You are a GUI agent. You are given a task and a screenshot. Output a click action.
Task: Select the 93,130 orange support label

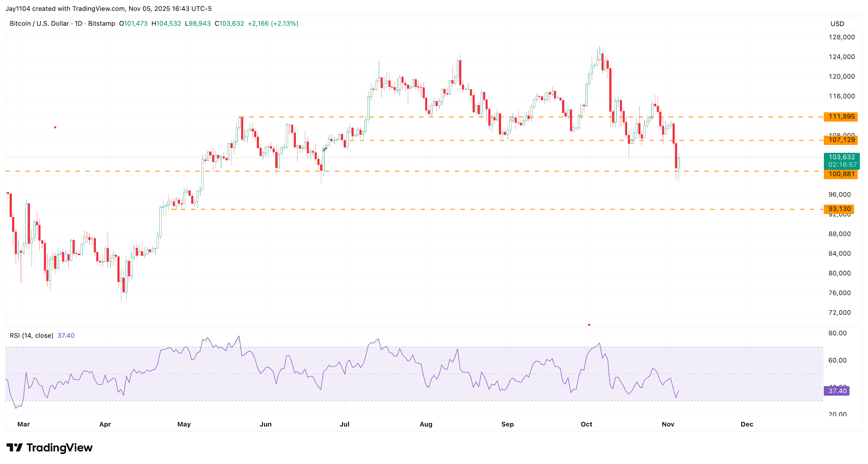point(839,209)
